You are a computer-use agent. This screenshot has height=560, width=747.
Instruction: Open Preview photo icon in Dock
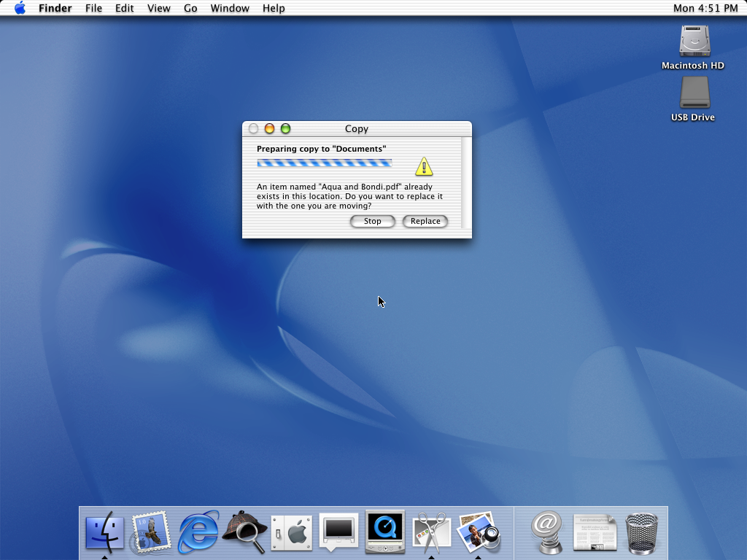pos(479,532)
